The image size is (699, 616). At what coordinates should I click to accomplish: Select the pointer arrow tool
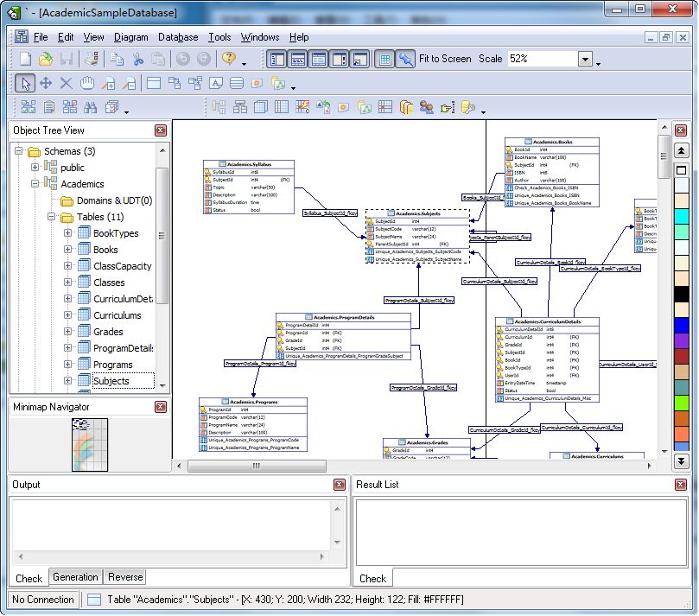[26, 83]
